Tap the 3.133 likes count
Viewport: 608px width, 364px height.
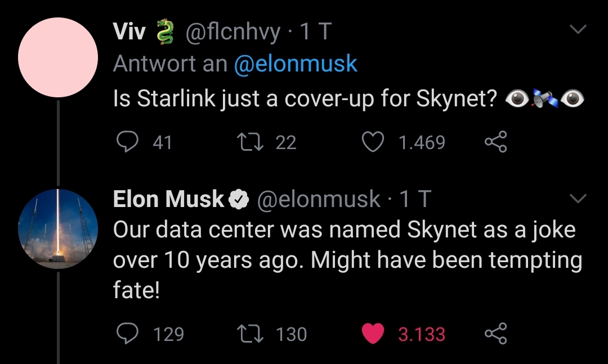tap(422, 334)
